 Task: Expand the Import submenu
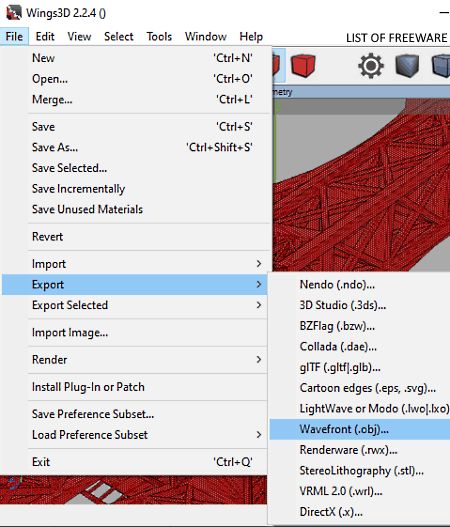[136, 264]
